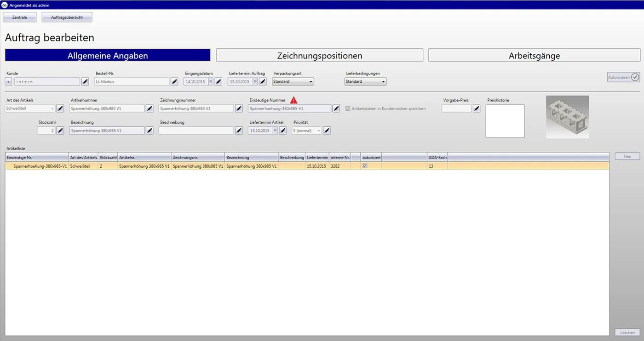The height and width of the screenshot is (341, 644).
Task: Click the pencil icon next to Beschreibung
Action: (239, 131)
